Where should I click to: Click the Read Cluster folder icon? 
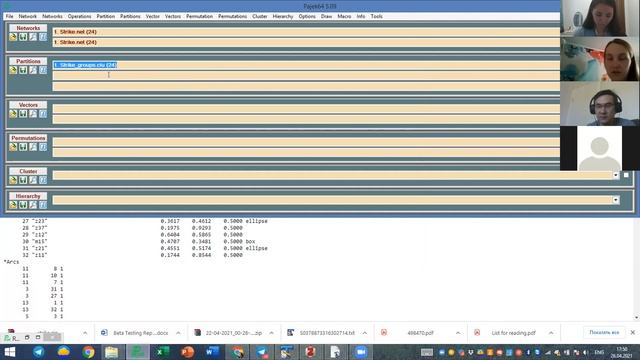pos(13,180)
